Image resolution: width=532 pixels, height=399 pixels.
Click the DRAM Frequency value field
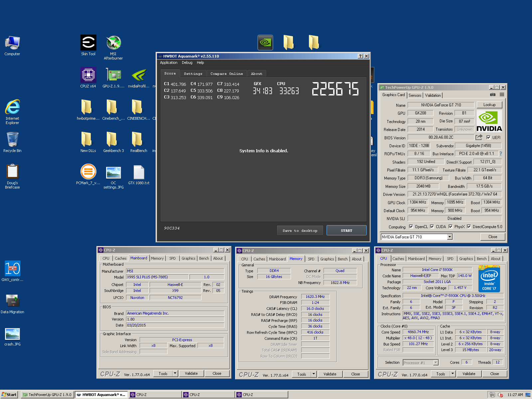(315, 297)
